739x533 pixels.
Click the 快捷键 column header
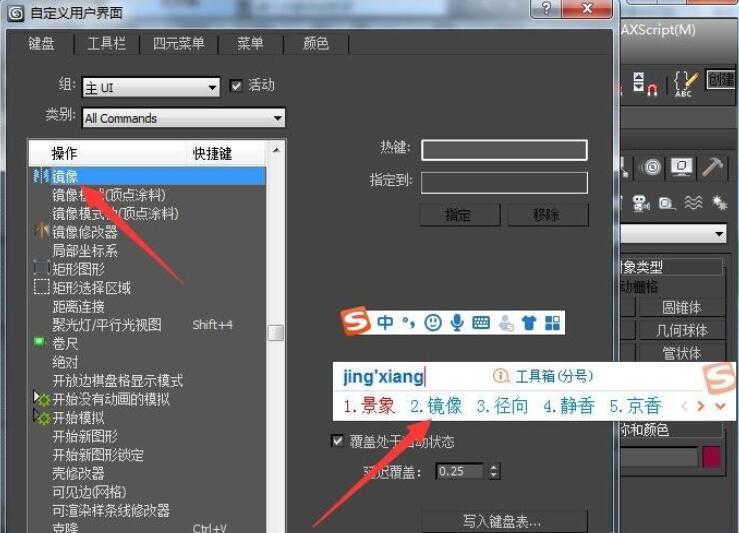pyautogui.click(x=226, y=153)
